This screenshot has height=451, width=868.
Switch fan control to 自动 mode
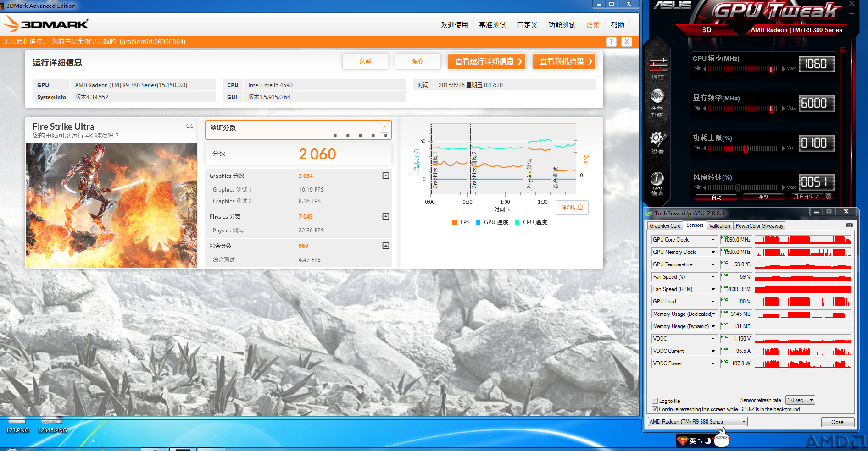[716, 197]
